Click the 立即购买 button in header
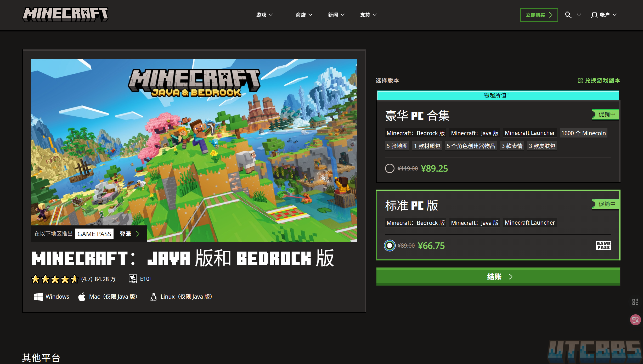 pyautogui.click(x=539, y=15)
